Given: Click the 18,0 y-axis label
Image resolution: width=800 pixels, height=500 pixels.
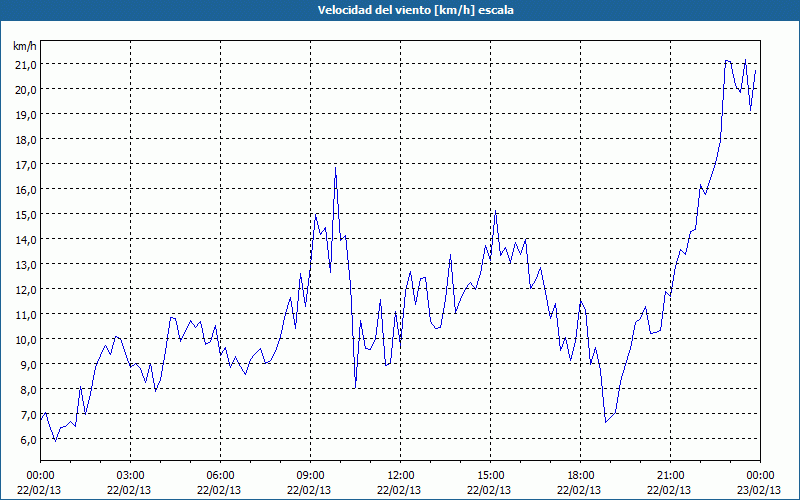Looking at the screenshot, I should click(27, 139).
